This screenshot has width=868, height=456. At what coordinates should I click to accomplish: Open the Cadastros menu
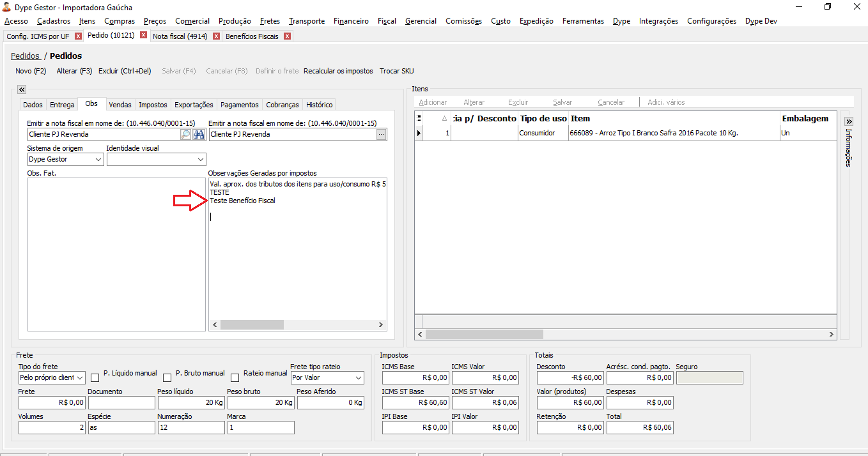tap(54, 21)
